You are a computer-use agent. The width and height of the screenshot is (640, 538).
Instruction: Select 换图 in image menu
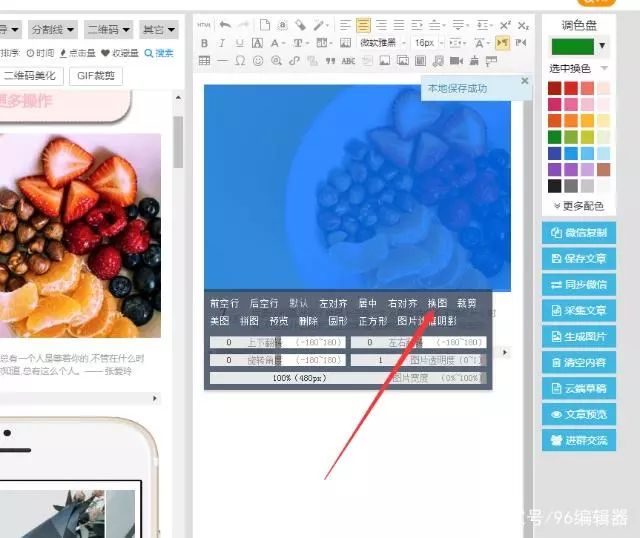(437, 303)
